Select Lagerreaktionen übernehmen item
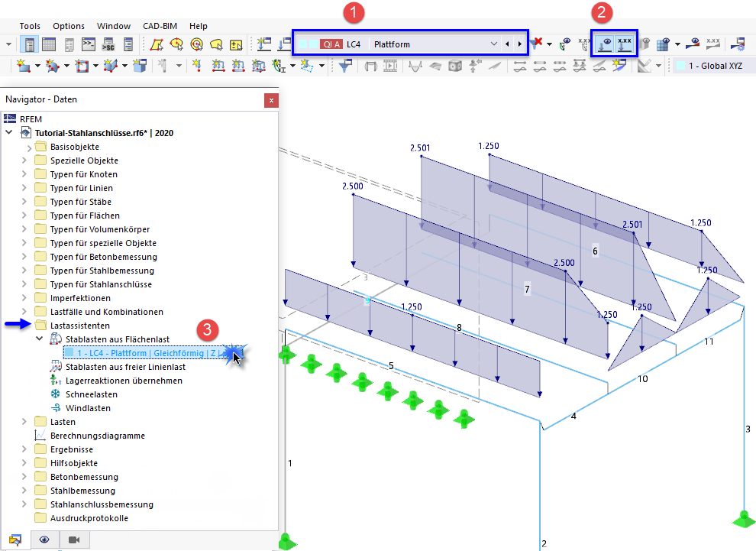756x551 pixels. point(124,381)
